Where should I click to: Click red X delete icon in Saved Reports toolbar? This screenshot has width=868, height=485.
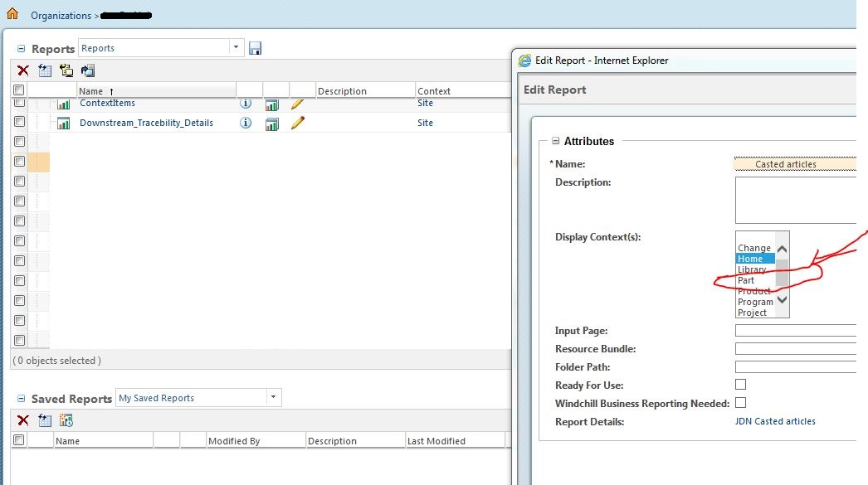click(x=23, y=421)
